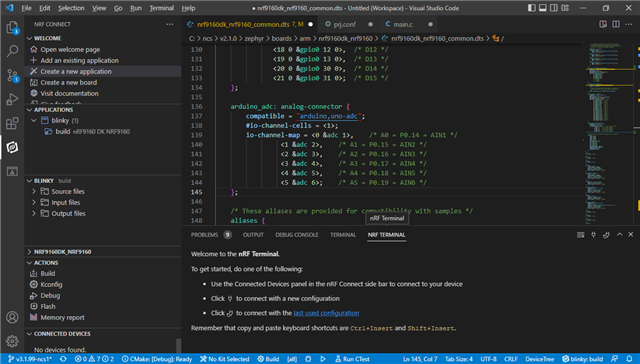Select the nRF Connect activity bar icon
The height and width of the screenshot is (364, 640).
tap(12, 147)
